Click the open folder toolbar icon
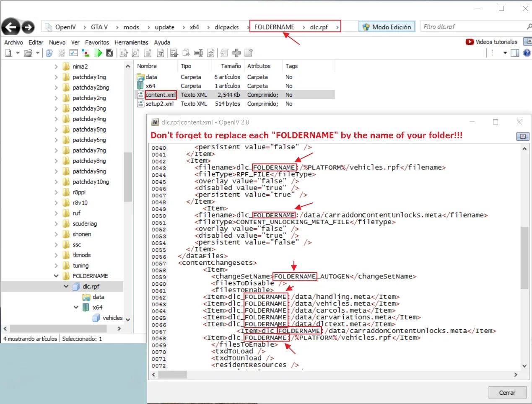Image resolution: width=532 pixels, height=404 pixels. pyautogui.click(x=28, y=53)
